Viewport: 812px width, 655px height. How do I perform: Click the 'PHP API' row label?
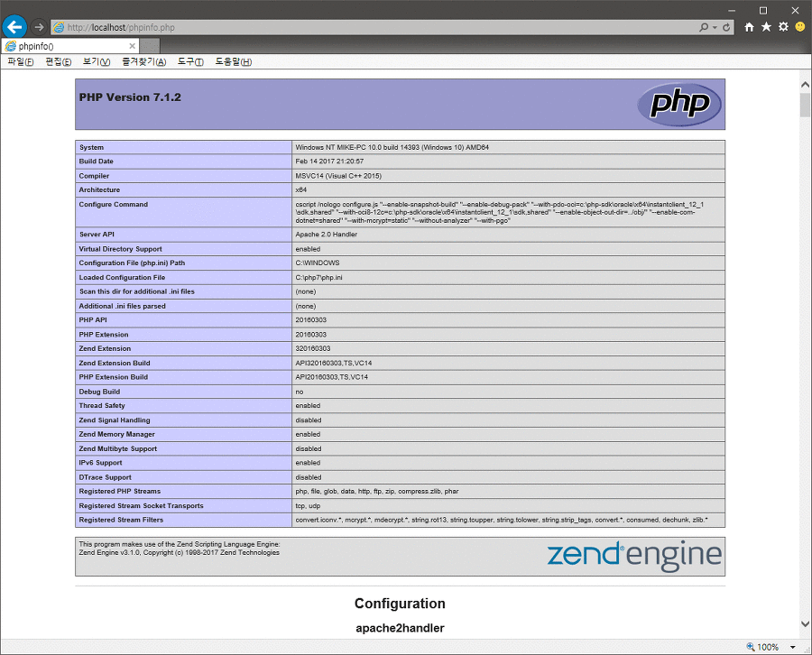(93, 320)
